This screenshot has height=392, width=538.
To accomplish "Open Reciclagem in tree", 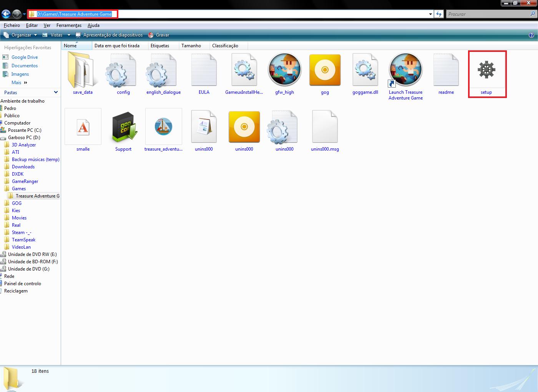I will click(16, 291).
